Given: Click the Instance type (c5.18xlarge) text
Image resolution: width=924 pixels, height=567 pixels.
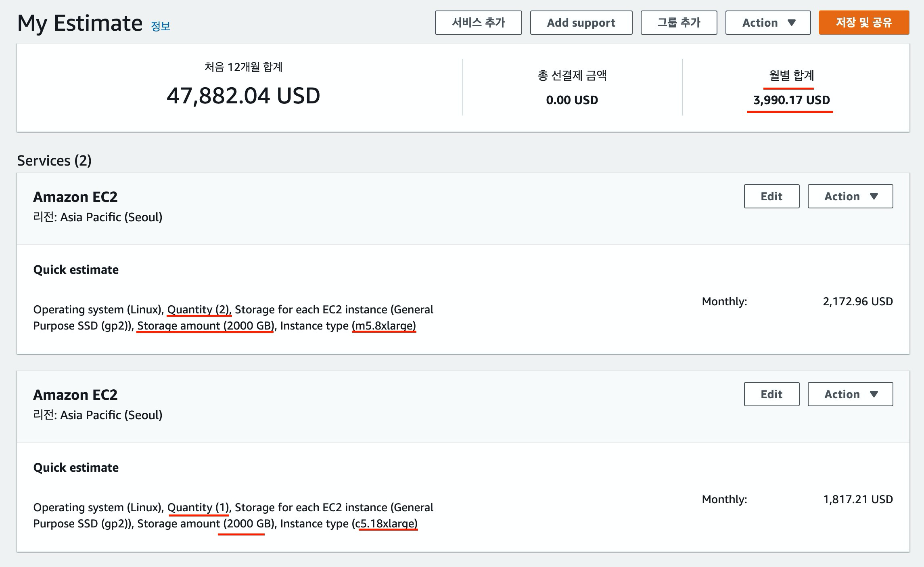Looking at the screenshot, I should (x=349, y=523).
